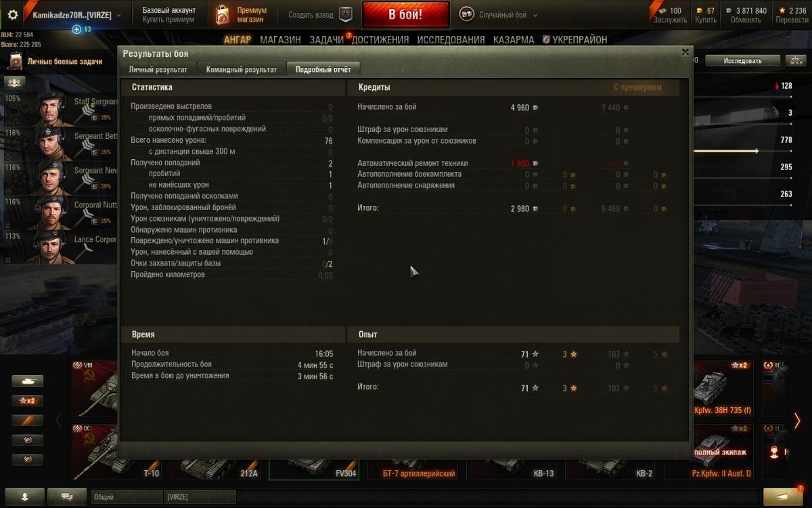Viewport: 812px width, 508px height.
Task: Click the Общий chat input field
Action: pyautogui.click(x=126, y=497)
